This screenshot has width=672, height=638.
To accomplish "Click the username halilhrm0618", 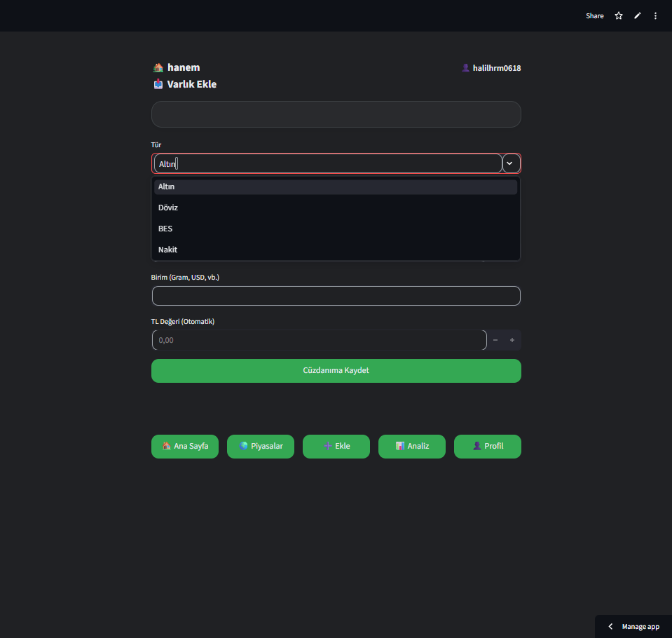I will point(497,68).
